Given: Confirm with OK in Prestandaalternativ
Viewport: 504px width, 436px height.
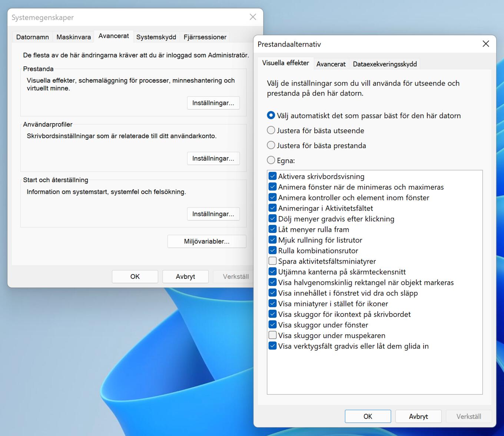Looking at the screenshot, I should pyautogui.click(x=368, y=416).
